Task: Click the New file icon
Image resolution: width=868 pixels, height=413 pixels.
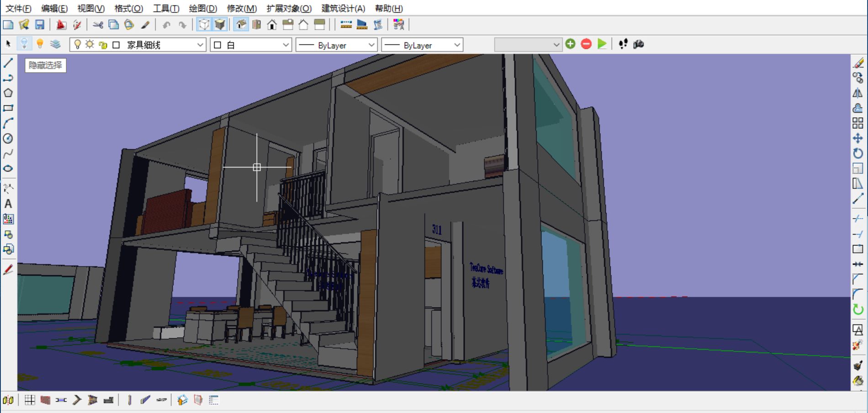Action: (8, 25)
